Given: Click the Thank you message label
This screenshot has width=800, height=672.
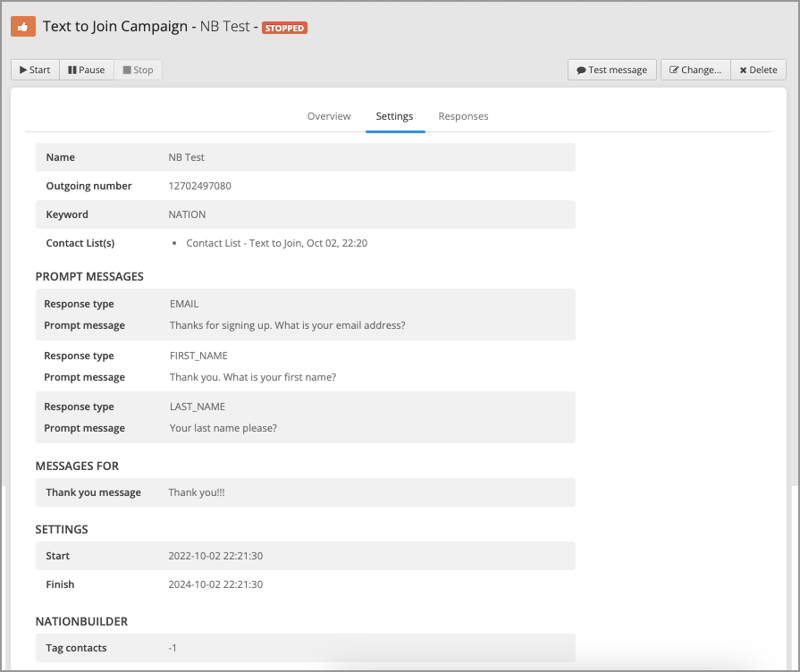Looking at the screenshot, I should (x=93, y=492).
